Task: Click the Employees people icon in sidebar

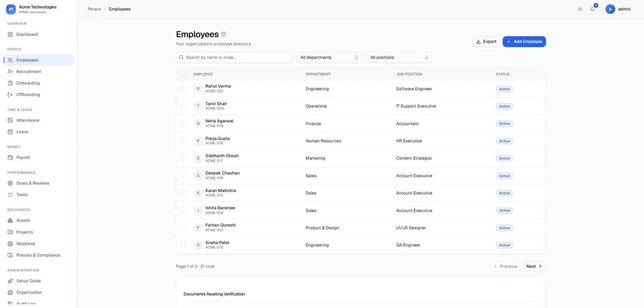Action: tap(10, 60)
